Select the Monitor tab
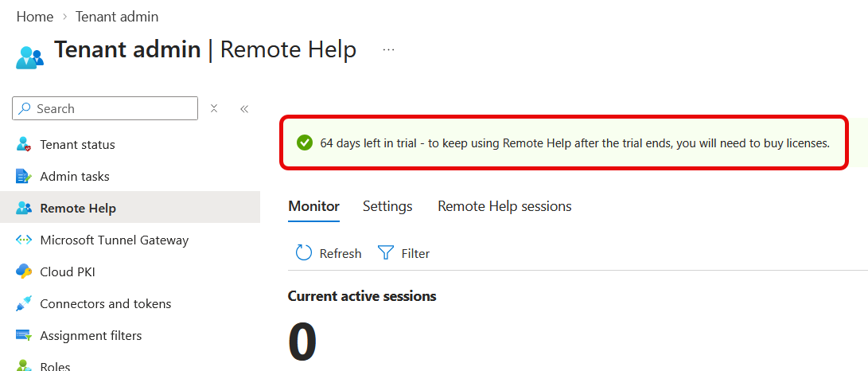This screenshot has width=868, height=371. [x=314, y=206]
